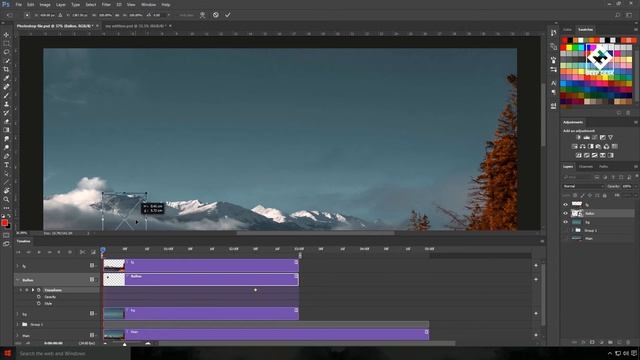Toggle maintain aspect ratio link
This screenshot has height=360, width=640.
coord(117,15)
